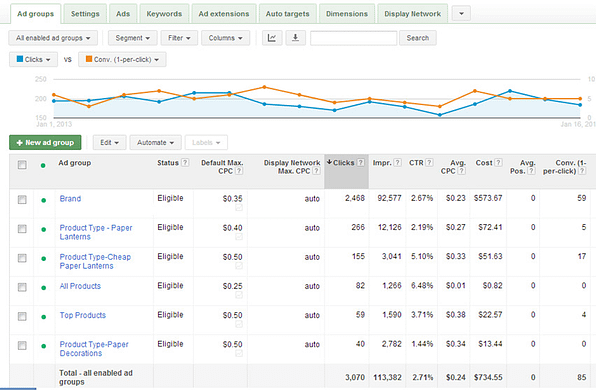Check the Product Type - Paper Lanterns checkbox
596x390 pixels.
pyautogui.click(x=22, y=229)
